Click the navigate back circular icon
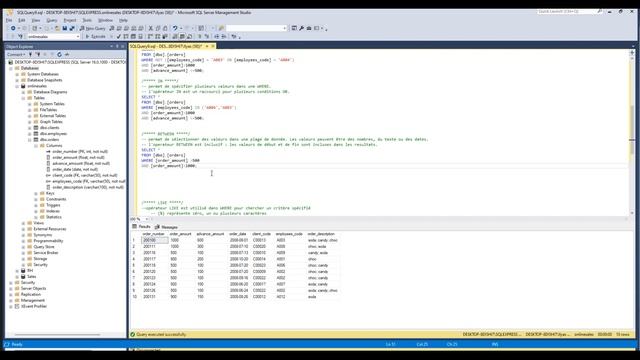Image resolution: width=640 pixels, height=360 pixels. tap(13, 28)
